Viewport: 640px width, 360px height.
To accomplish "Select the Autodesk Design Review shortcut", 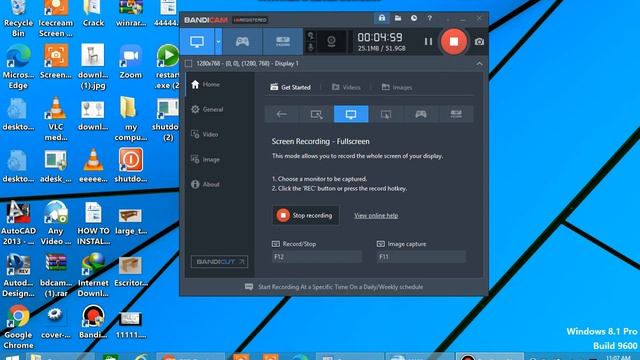I will (18, 275).
